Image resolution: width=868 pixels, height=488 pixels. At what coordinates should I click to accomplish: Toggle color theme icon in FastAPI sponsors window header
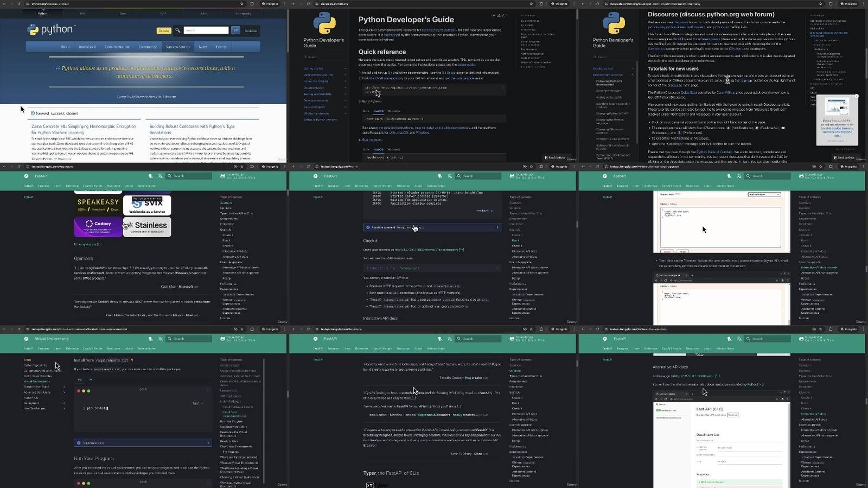pyautogui.click(x=150, y=176)
